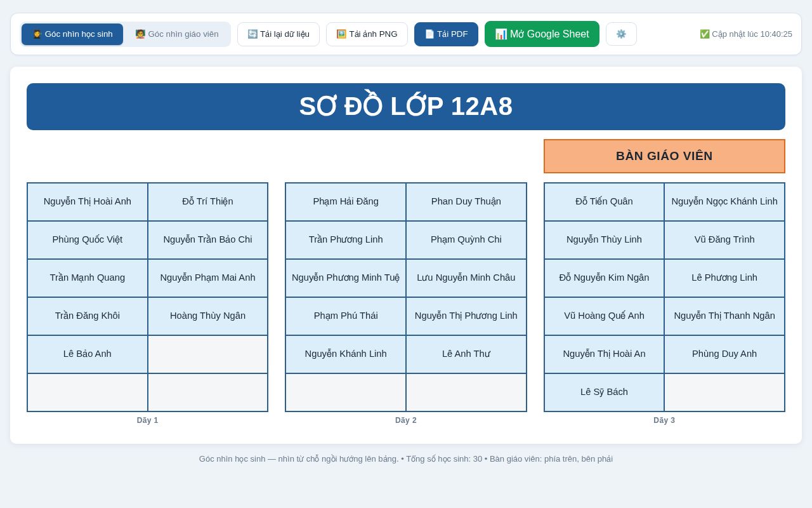
Task: Download the chart with Tải ảnh PNG
Action: [367, 34]
